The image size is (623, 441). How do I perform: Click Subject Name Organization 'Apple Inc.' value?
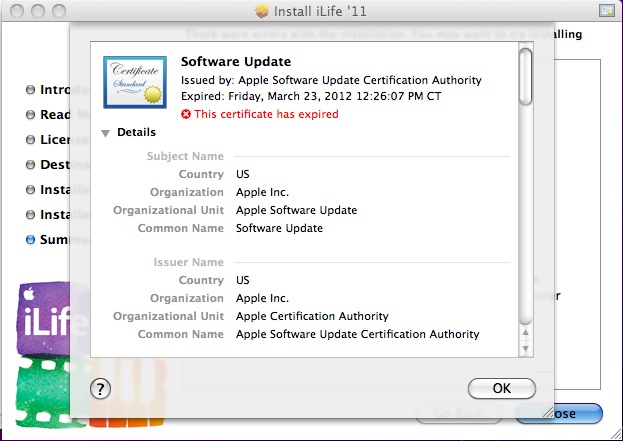(x=262, y=192)
